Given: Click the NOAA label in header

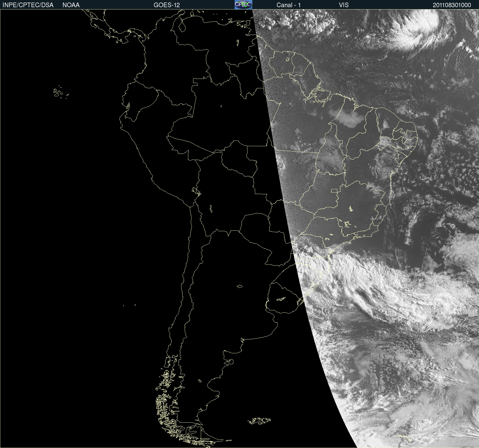Looking at the screenshot, I should point(71,5).
